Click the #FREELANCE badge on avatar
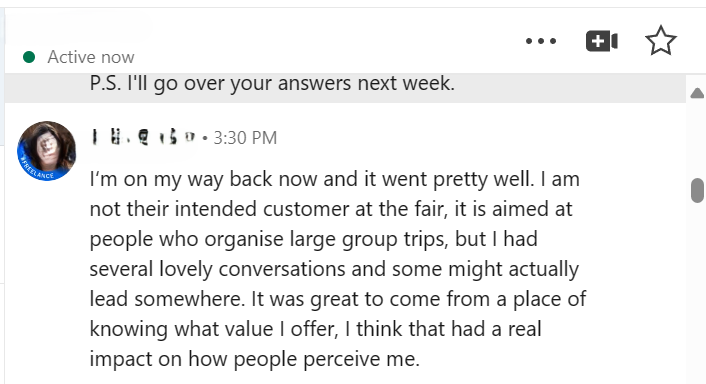This screenshot has height=384, width=706. [38, 170]
